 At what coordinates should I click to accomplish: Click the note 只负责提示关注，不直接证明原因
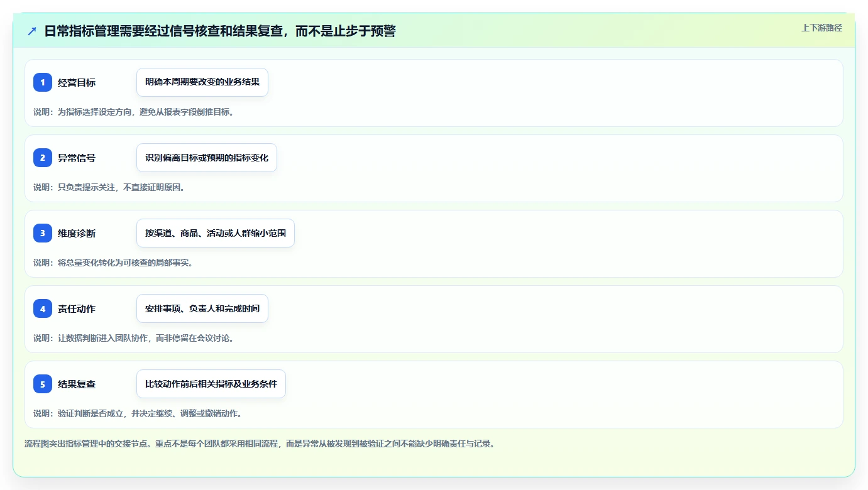click(109, 187)
